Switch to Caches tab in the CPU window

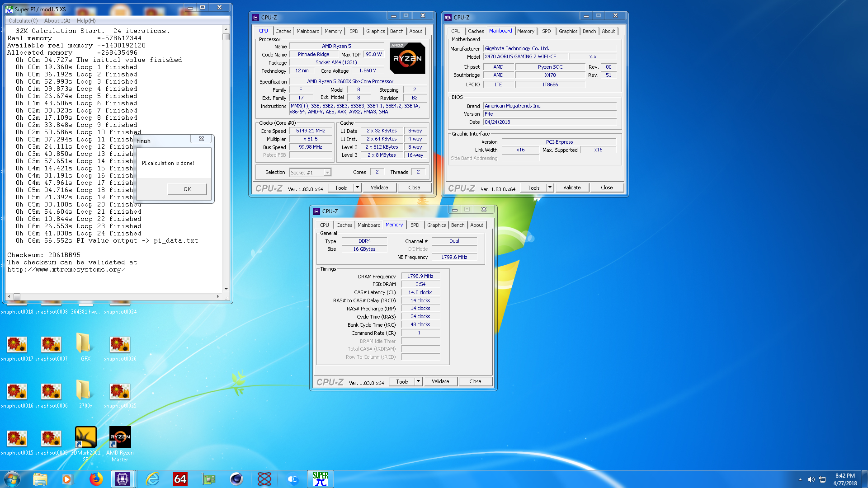[x=283, y=31]
